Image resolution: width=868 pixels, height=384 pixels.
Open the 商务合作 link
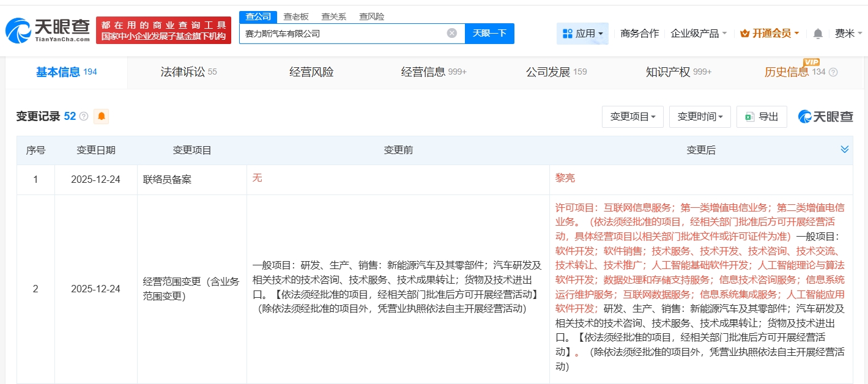click(x=639, y=34)
